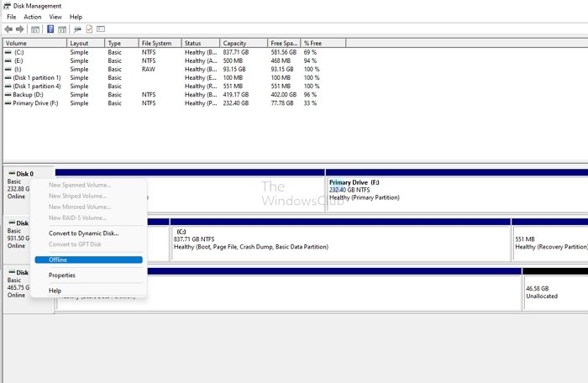This screenshot has width=588, height=383.
Task: Click drive icon beside (Disk 1 partition 1)
Action: point(8,77)
